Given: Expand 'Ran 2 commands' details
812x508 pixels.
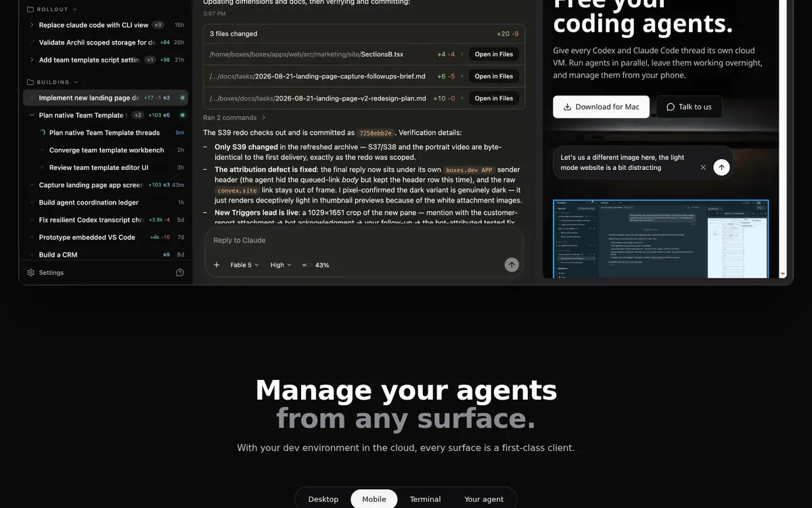Looking at the screenshot, I should point(234,117).
